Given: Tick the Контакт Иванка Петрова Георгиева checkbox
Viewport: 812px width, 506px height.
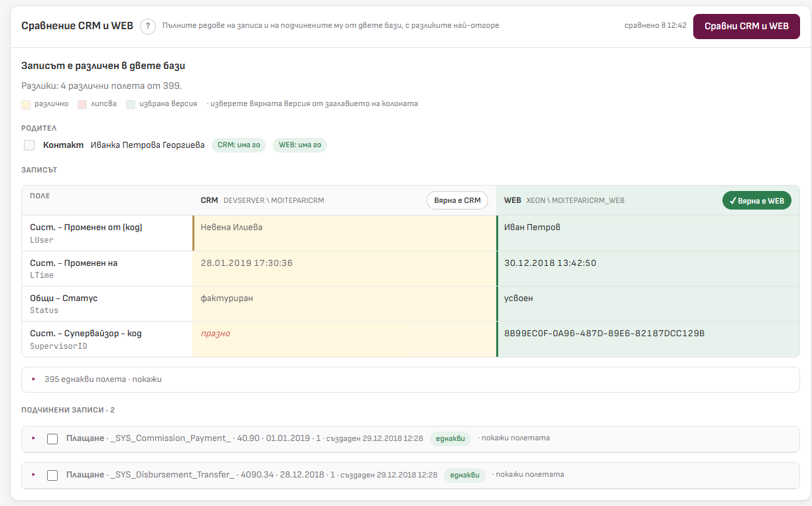Looking at the screenshot, I should pyautogui.click(x=29, y=145).
